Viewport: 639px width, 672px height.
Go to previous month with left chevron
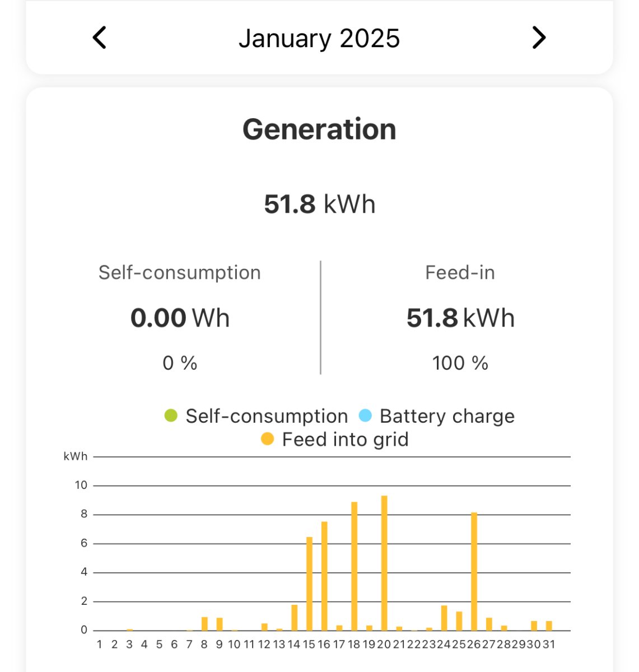(100, 38)
